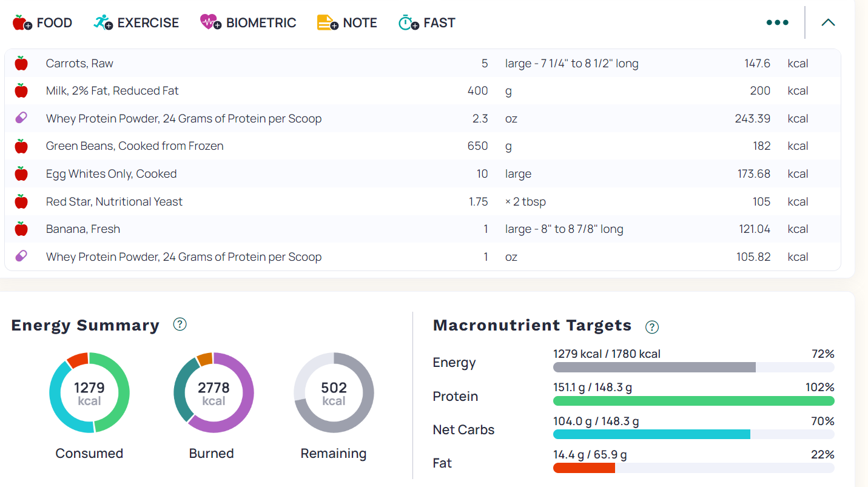This screenshot has width=868, height=487.
Task: Click the pill icon beside the 2.3 oz Whey Protein
Action: [x=21, y=118]
